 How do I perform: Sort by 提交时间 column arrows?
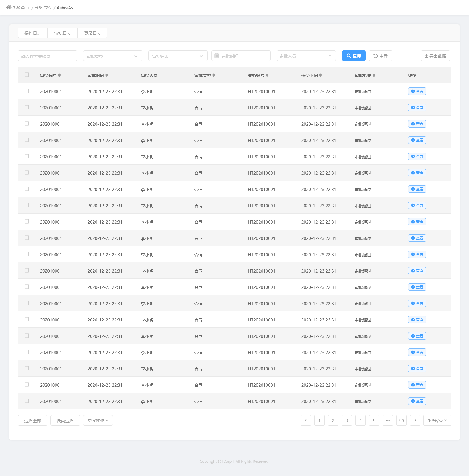(x=321, y=75)
